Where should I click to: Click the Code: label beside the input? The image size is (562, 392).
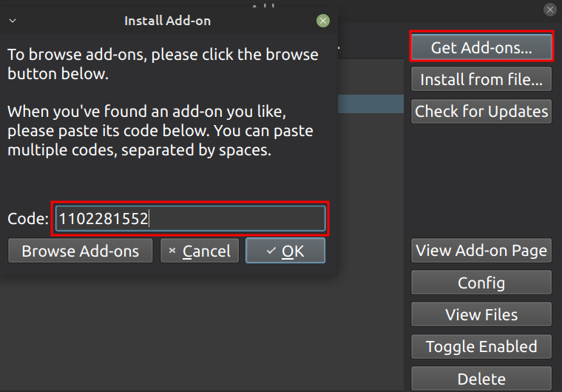[28, 219]
